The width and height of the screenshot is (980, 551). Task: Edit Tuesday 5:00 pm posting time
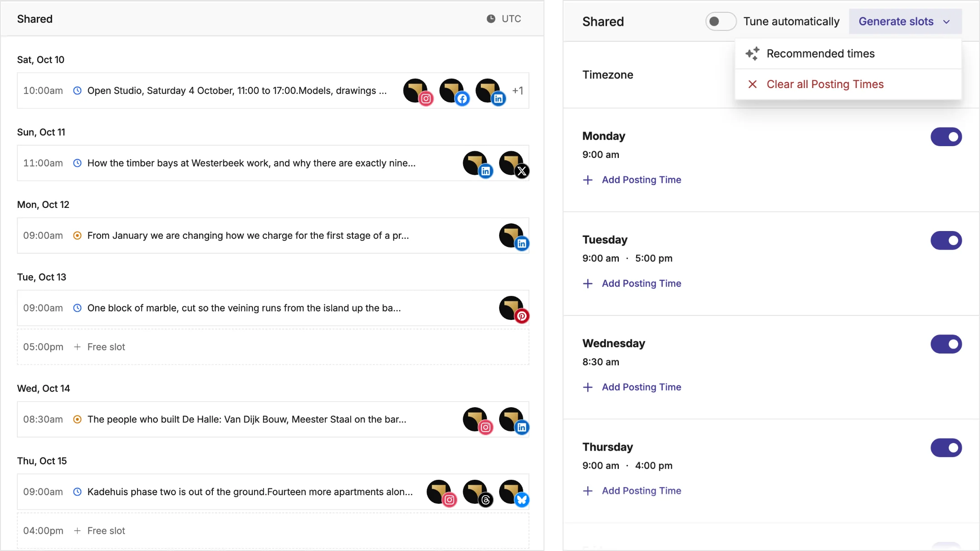654,258
